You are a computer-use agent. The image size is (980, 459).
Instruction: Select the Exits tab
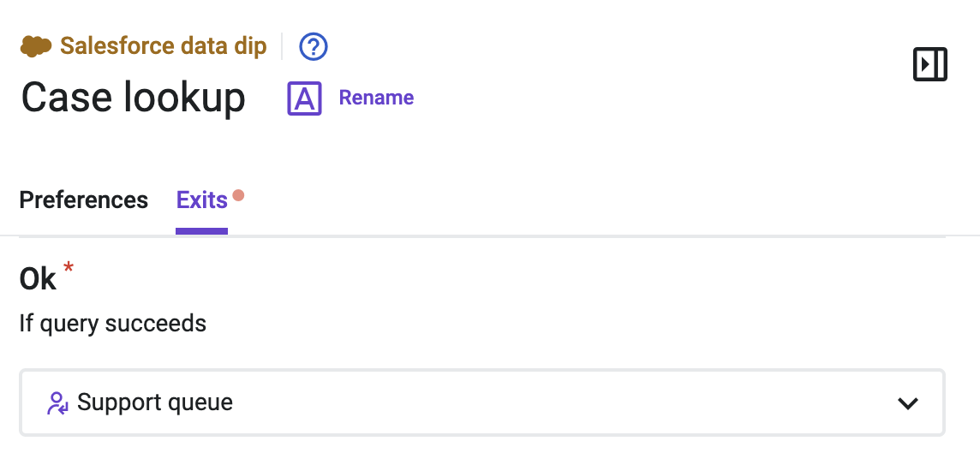tap(202, 200)
